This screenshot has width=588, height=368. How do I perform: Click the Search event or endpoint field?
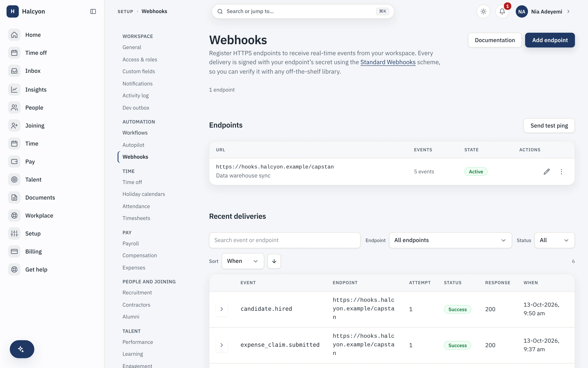point(285,240)
